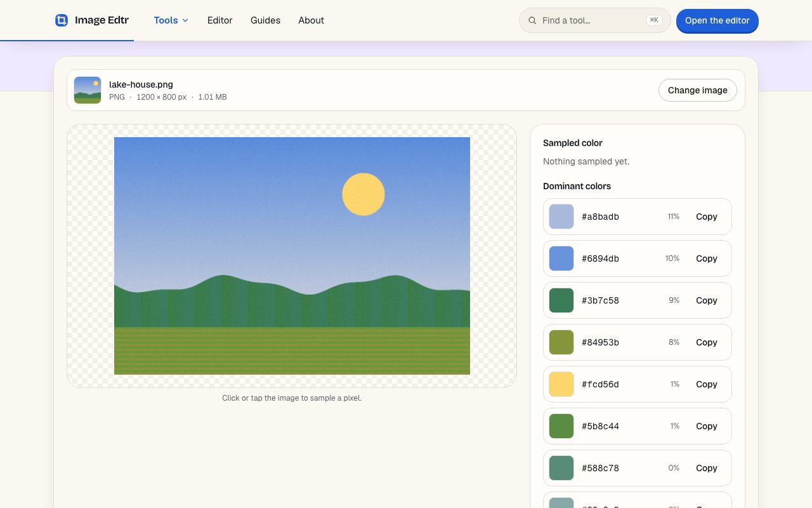Go to the Editor page
Viewport: 812px width, 508px height.
[219, 20]
